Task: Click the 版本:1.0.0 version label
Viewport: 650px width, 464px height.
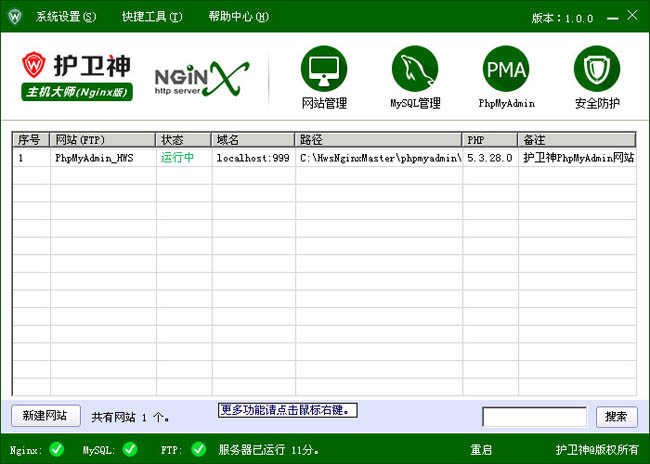Action: click(x=563, y=18)
